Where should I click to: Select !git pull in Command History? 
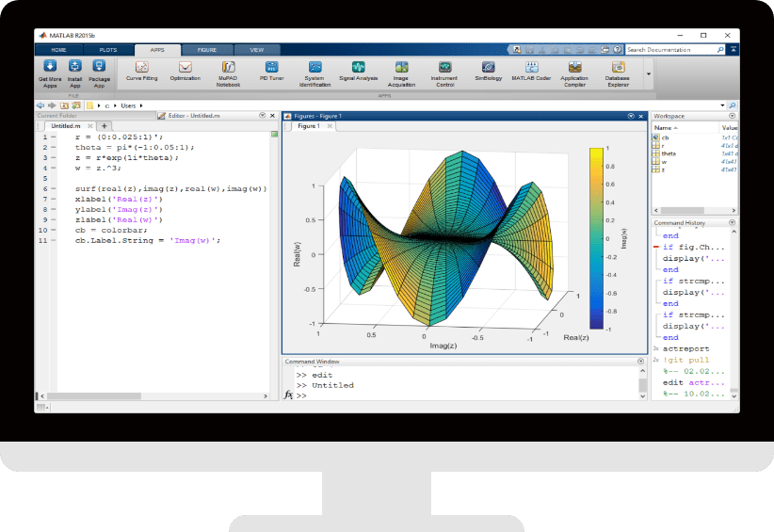[x=685, y=360]
